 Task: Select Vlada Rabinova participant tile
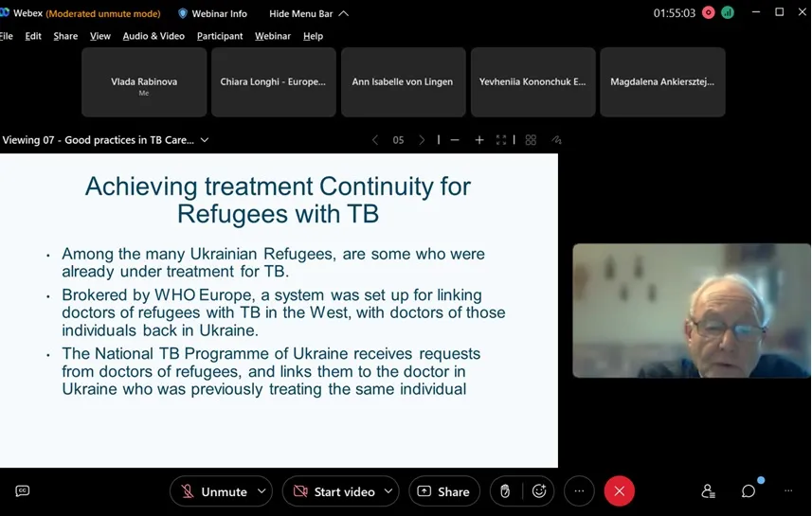144,81
